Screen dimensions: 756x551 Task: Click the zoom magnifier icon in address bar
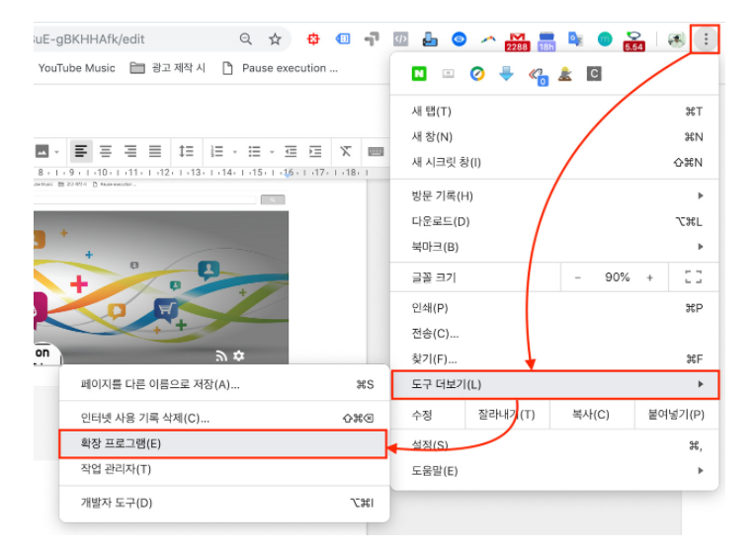click(246, 39)
